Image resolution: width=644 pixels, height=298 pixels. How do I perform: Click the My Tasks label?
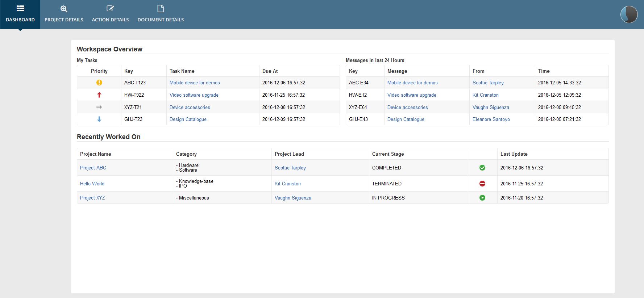pos(87,60)
